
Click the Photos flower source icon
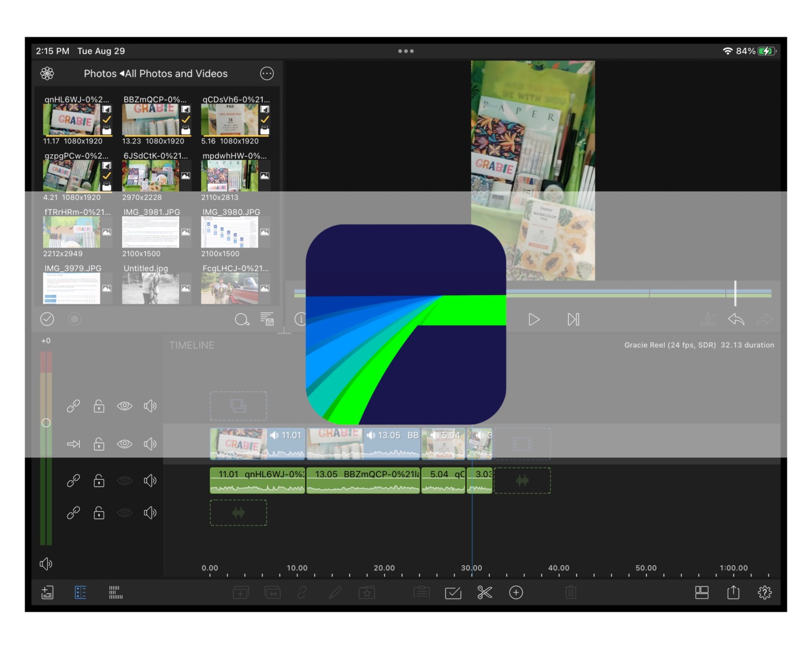[x=47, y=73]
